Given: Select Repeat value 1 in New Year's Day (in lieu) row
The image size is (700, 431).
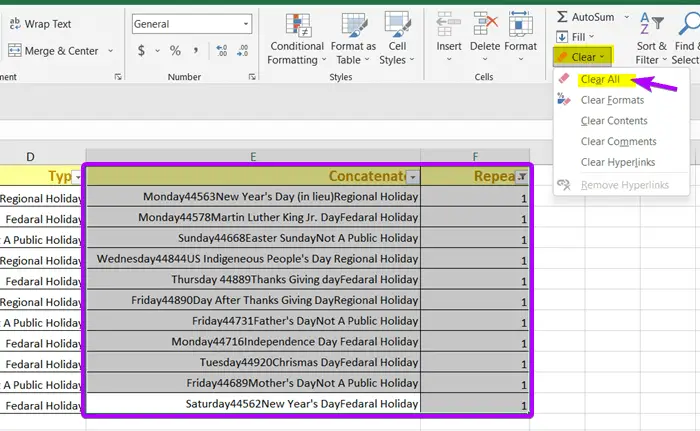Looking at the screenshot, I should click(x=475, y=197).
